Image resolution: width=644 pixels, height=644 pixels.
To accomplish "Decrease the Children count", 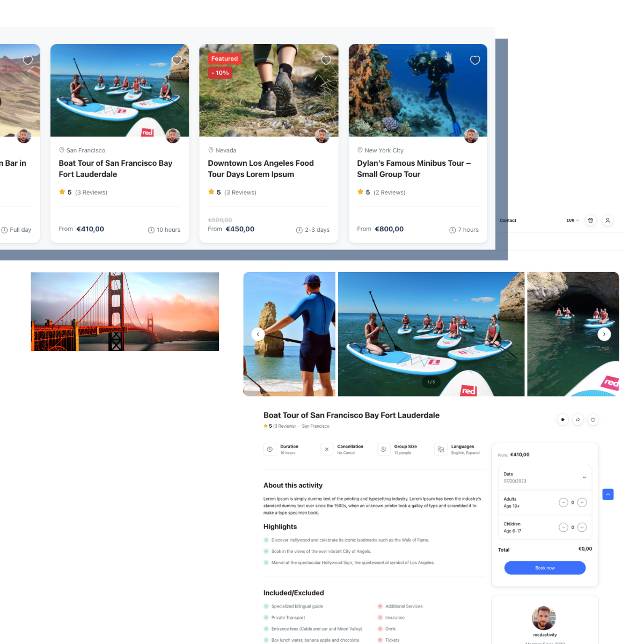I will click(x=563, y=528).
